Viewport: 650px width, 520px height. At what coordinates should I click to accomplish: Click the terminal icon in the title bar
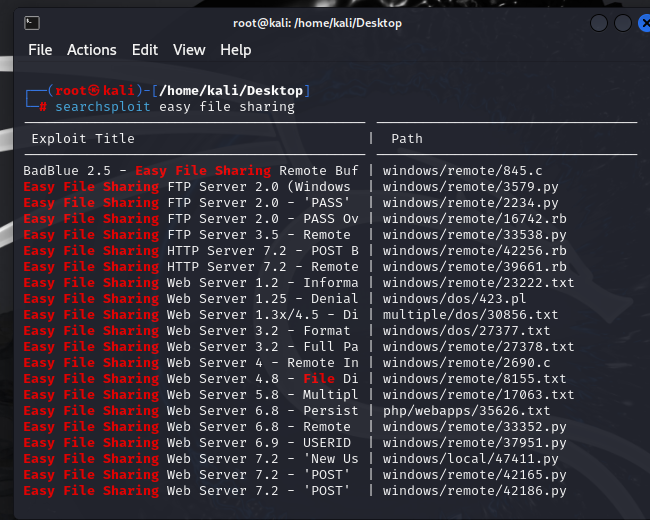(x=32, y=22)
